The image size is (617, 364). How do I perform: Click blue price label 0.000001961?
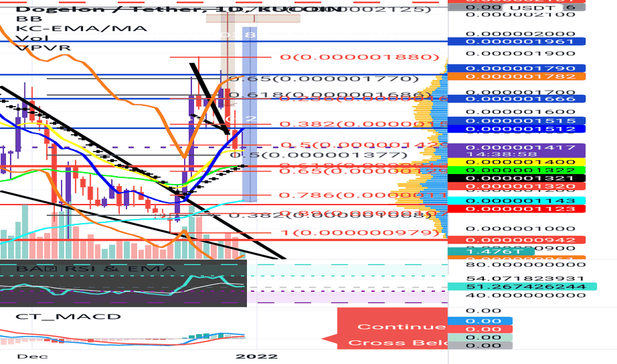click(x=516, y=42)
